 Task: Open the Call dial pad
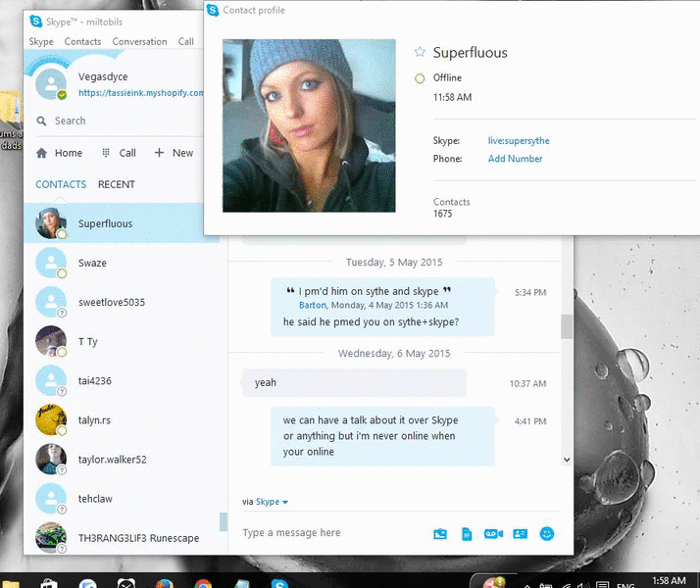click(119, 153)
